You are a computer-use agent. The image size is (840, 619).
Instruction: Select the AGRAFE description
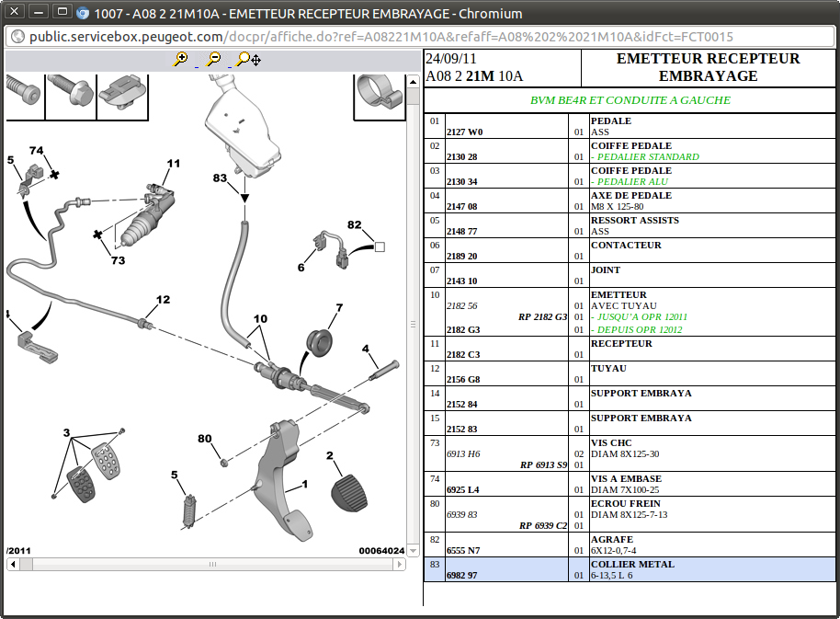612,539
